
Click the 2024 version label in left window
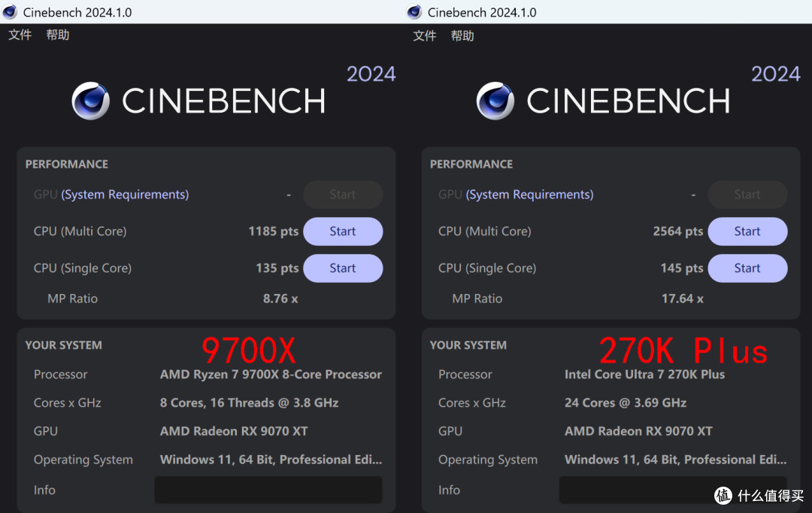(371, 74)
